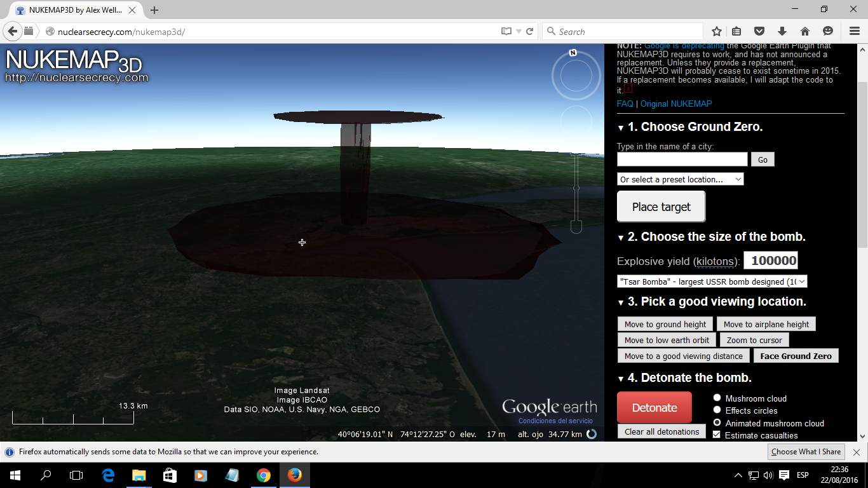Open the address bar history dropdown arrow
The width and height of the screenshot is (868, 488).
[519, 31]
